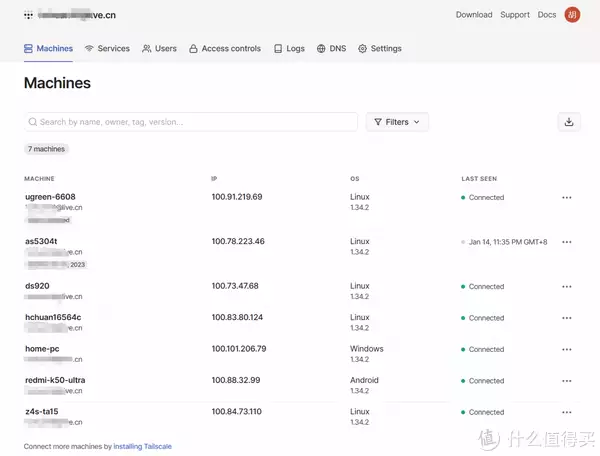This screenshot has width=600, height=456.
Task: Select Connected status of ugreen-6608
Action: [x=483, y=197]
